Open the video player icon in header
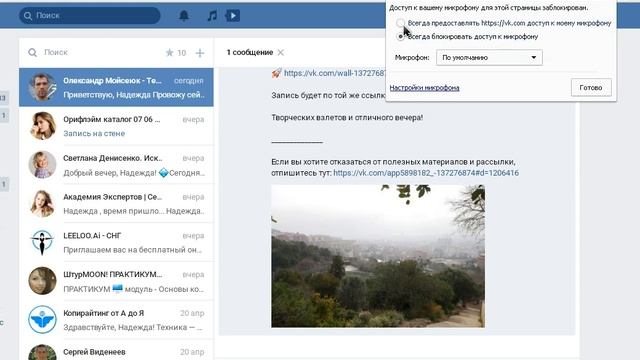Viewport: 640px width, 360px height. [233, 16]
